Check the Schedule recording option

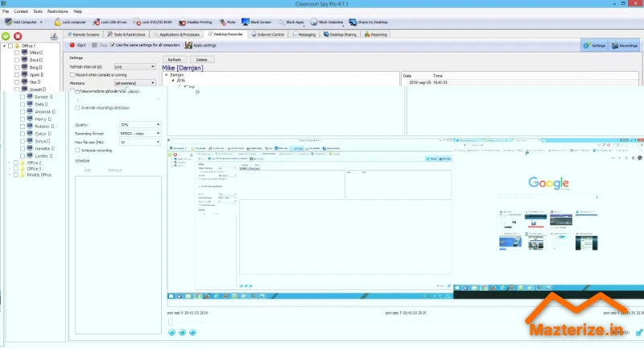tap(77, 150)
